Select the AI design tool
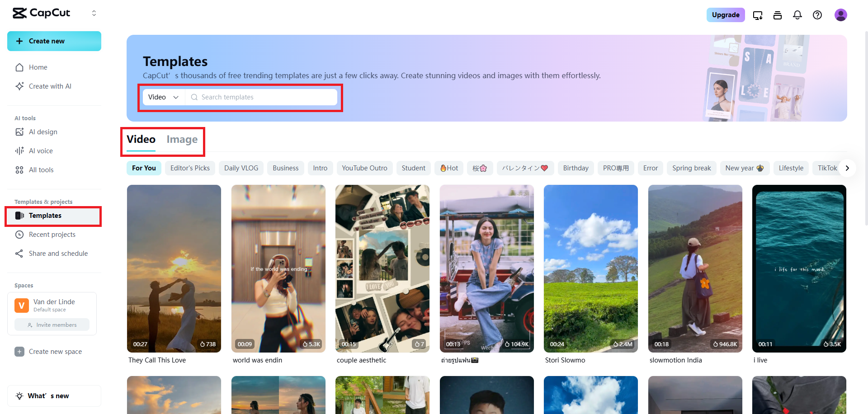868x414 pixels. coord(43,132)
